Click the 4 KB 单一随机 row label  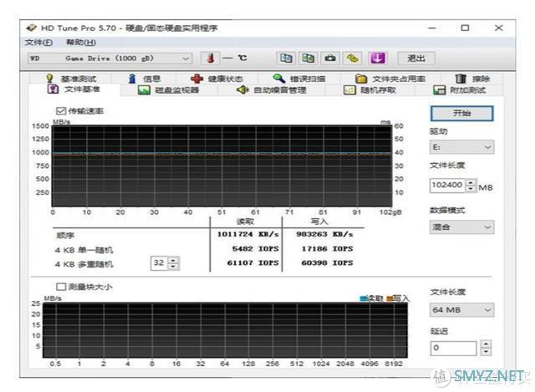pyautogui.click(x=84, y=250)
